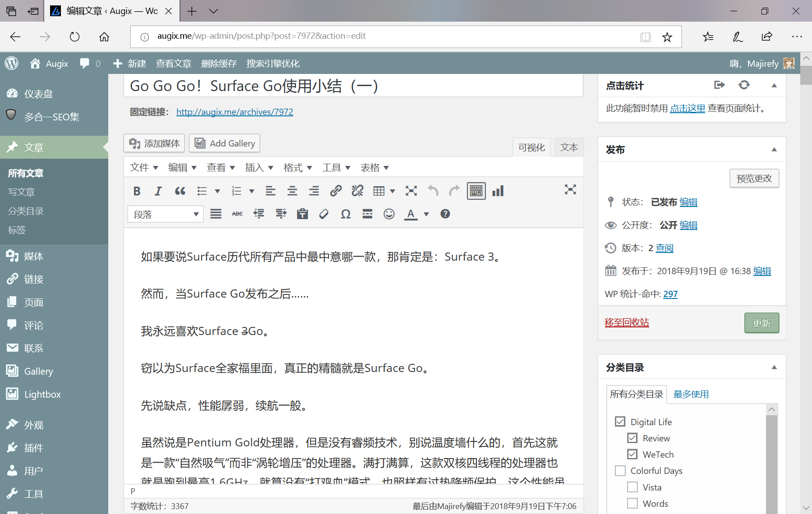
Task: Insert a blockquote using the quote icon
Action: pyautogui.click(x=180, y=191)
